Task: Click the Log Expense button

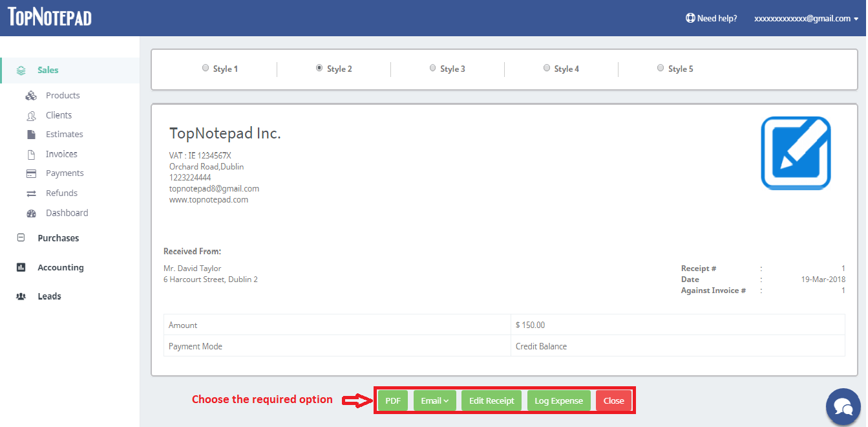Action: 559,400
